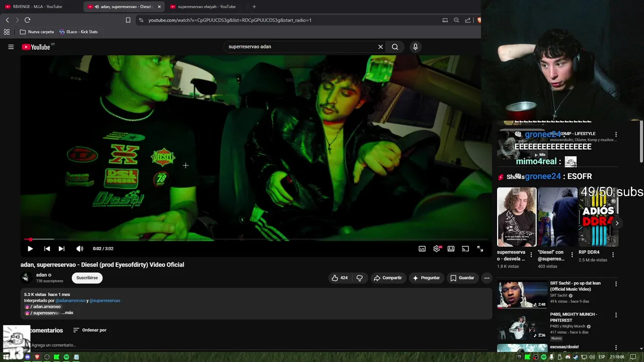Open more actions below the video
This screenshot has height=362, width=644.
point(487,278)
